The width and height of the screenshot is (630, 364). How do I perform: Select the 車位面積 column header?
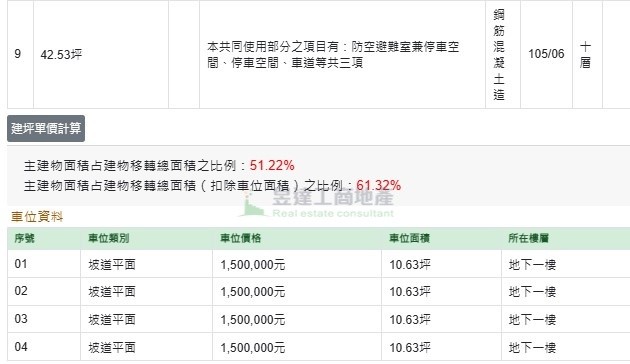point(409,238)
